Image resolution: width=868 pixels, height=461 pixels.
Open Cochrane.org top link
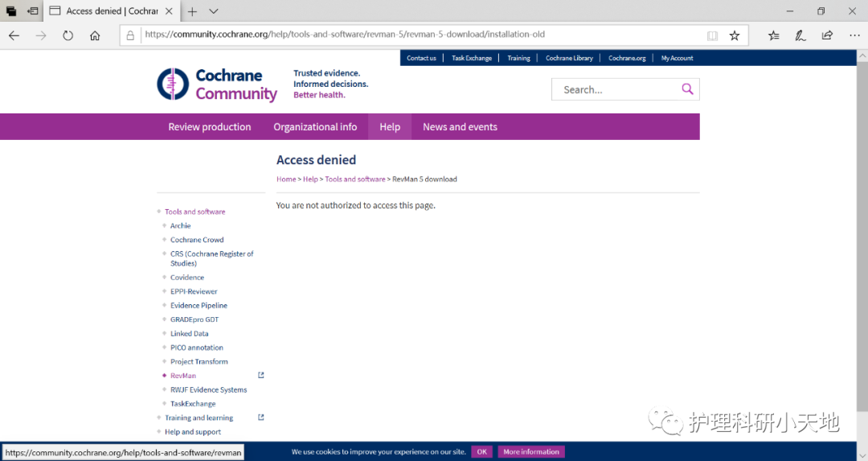point(627,58)
